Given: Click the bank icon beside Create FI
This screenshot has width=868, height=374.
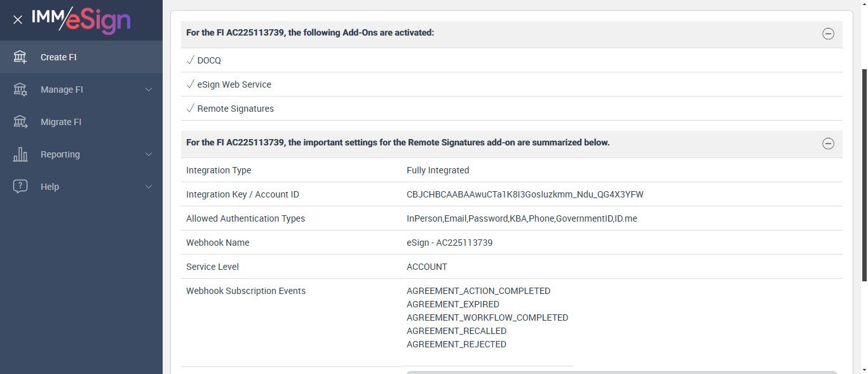Looking at the screenshot, I should click(20, 57).
